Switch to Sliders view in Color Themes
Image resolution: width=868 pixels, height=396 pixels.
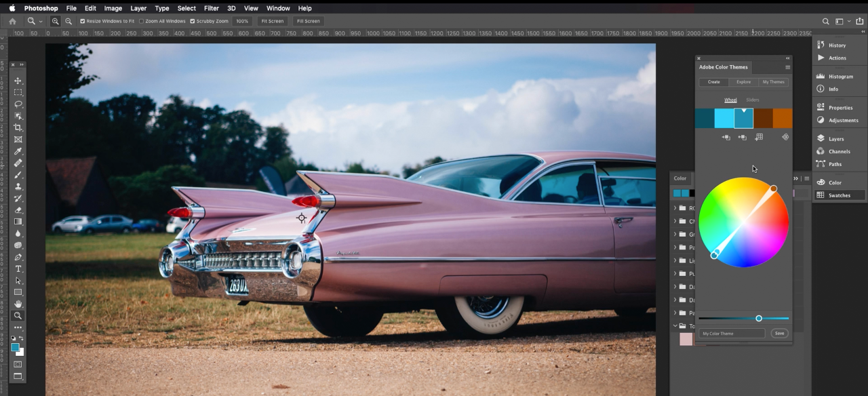[x=753, y=100]
